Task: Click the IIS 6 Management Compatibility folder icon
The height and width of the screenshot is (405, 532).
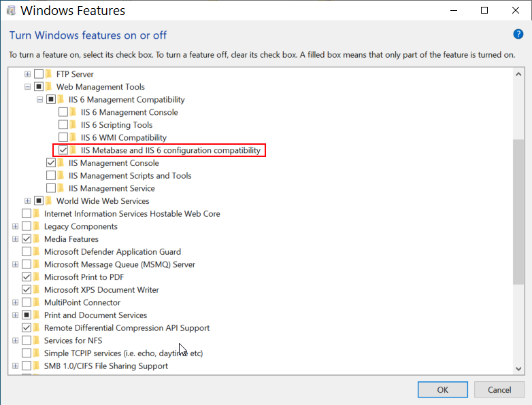Action: pos(61,99)
